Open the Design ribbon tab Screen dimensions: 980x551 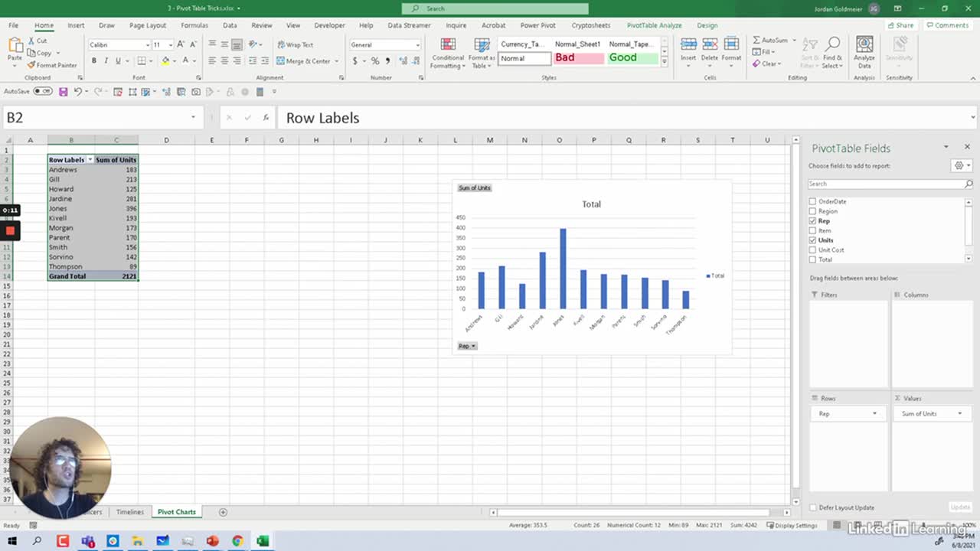707,25
